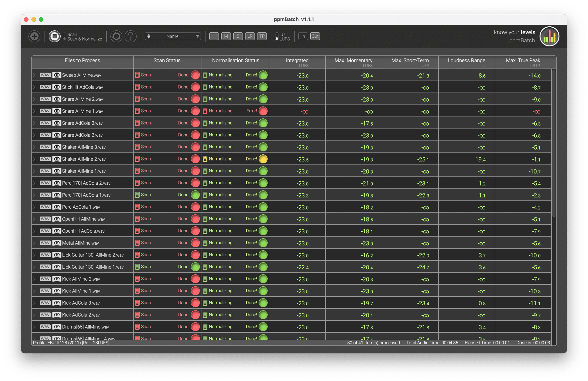
Task: Click yellow normalizing light for Shaker AllMine 2.wav
Action: [263, 159]
